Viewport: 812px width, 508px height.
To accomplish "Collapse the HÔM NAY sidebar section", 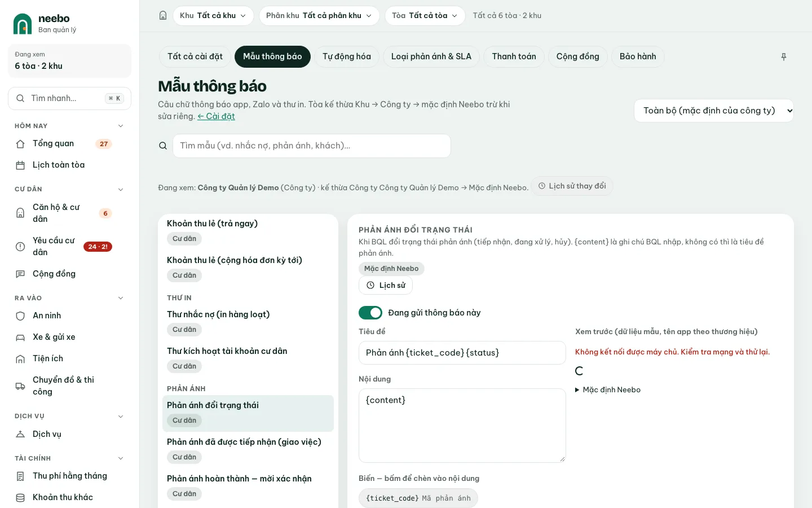I will coord(121,126).
